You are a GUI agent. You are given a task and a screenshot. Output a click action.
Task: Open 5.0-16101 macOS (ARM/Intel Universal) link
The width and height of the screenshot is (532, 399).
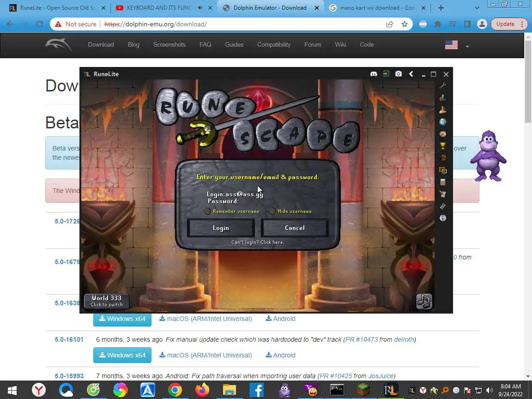click(206, 355)
